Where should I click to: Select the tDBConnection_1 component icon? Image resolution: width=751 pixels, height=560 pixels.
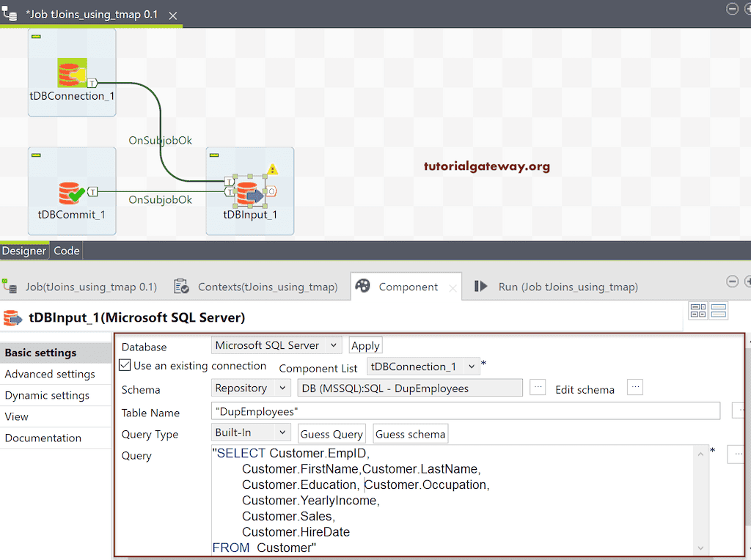pyautogui.click(x=71, y=74)
